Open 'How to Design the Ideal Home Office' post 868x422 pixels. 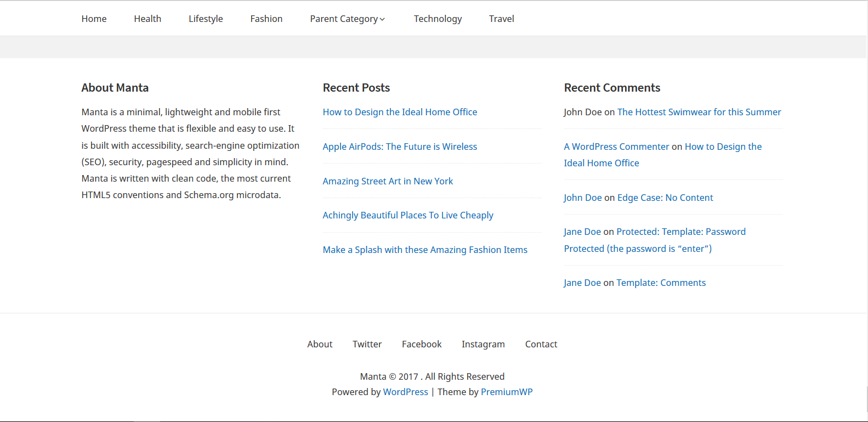point(400,112)
